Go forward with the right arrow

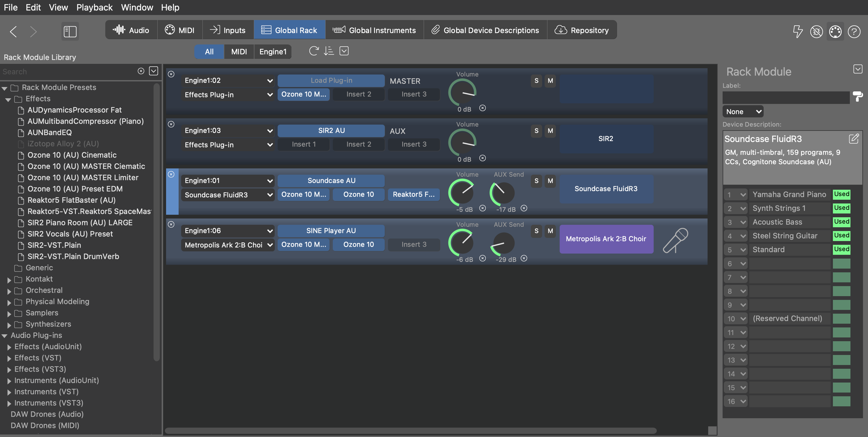click(33, 31)
